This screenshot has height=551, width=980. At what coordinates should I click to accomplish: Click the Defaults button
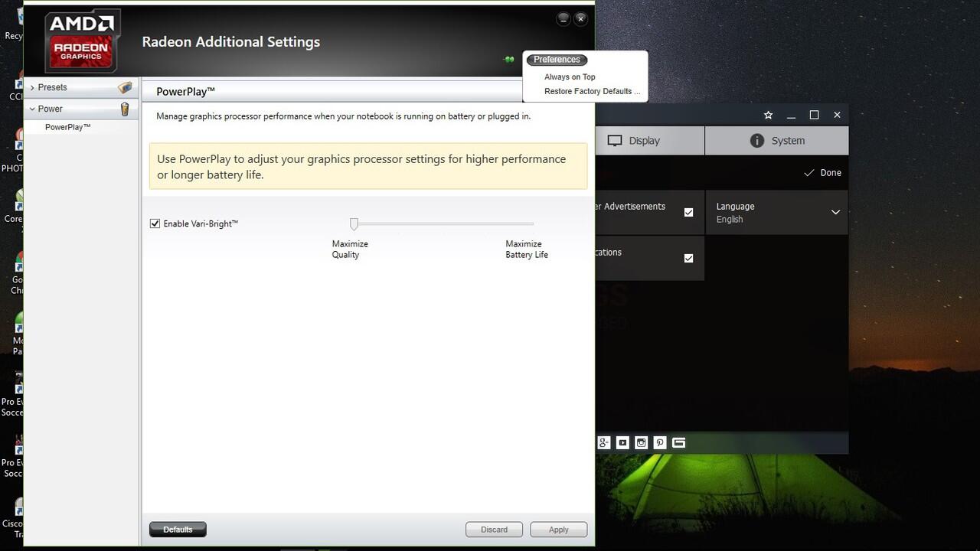click(178, 530)
